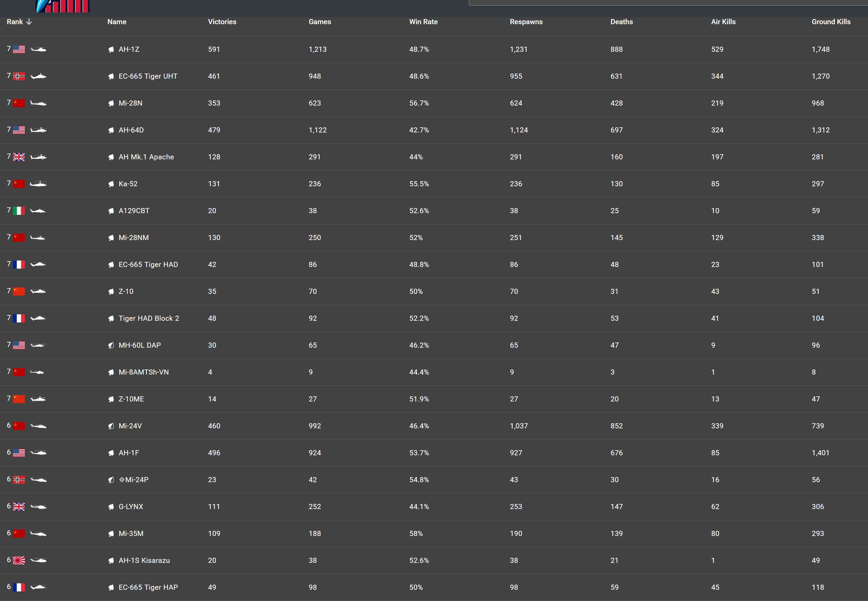Sort by the Ground Kills header
868x601 pixels.
click(x=831, y=22)
